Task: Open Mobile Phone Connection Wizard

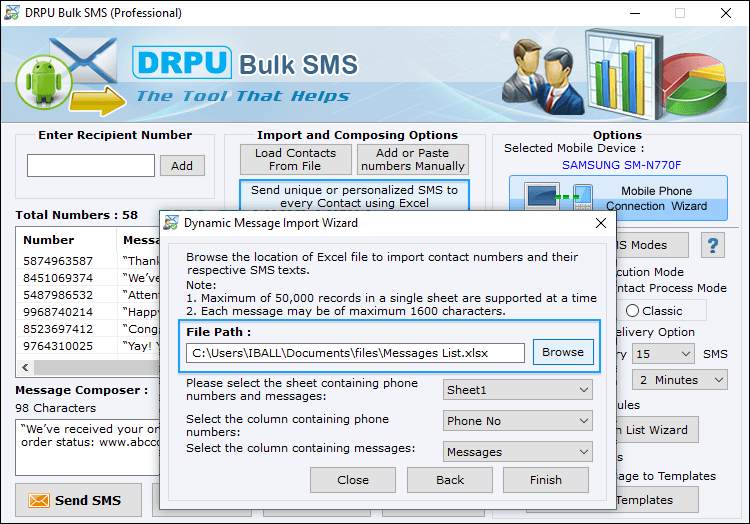Action: pyautogui.click(x=618, y=198)
